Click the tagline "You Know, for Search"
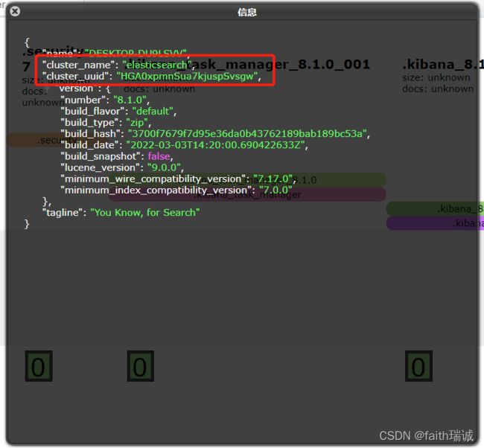 (x=144, y=213)
